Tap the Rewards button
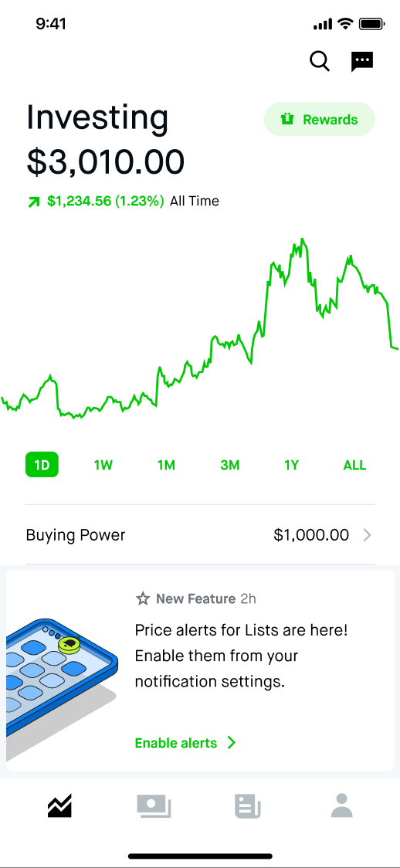 pyautogui.click(x=319, y=119)
